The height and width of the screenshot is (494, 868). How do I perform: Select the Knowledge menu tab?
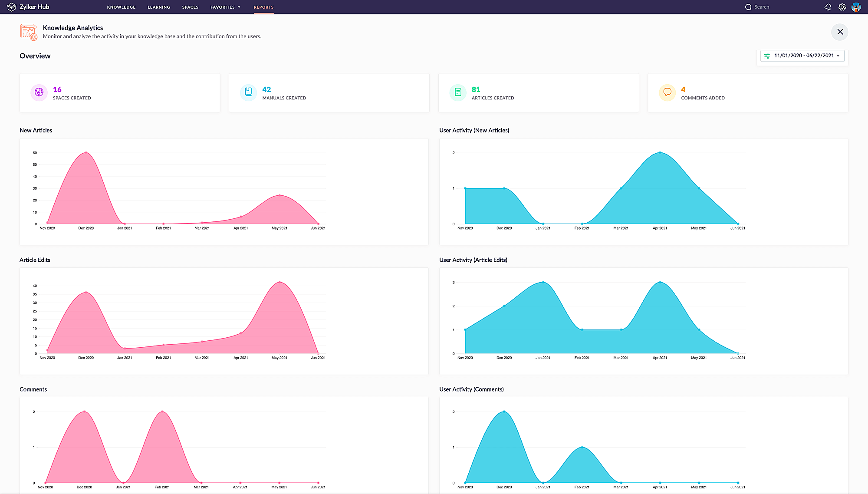point(121,7)
